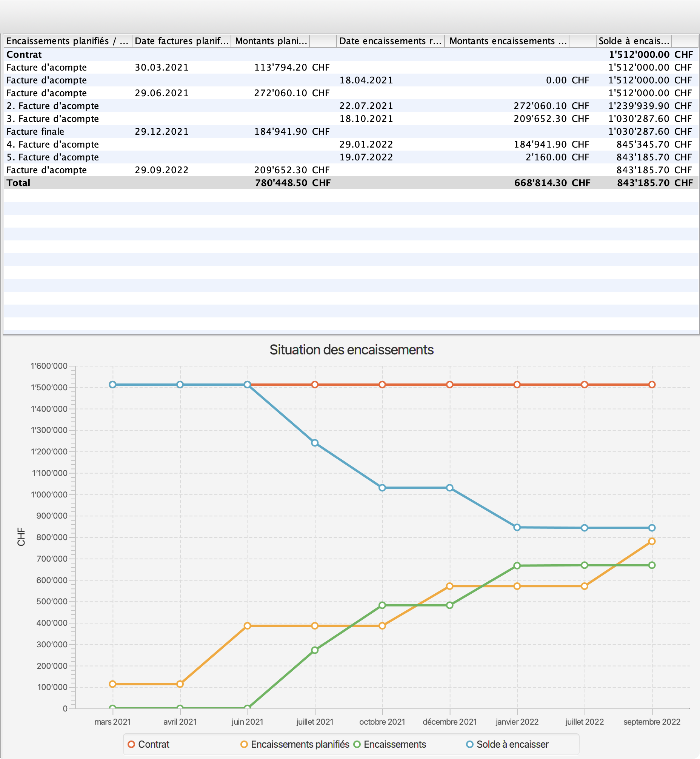The image size is (700, 759).
Task: Click the orange planned point at septembre 2022
Action: pyautogui.click(x=652, y=542)
